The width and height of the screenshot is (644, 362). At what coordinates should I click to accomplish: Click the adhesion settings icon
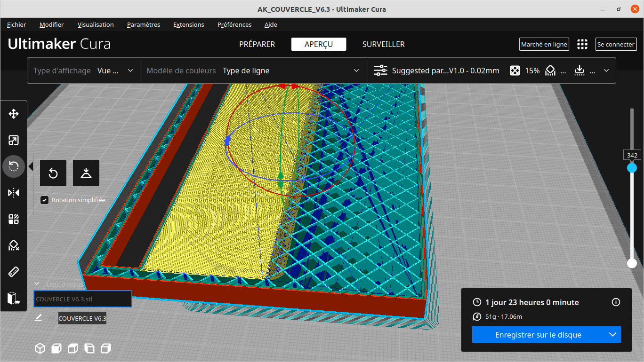pos(580,71)
